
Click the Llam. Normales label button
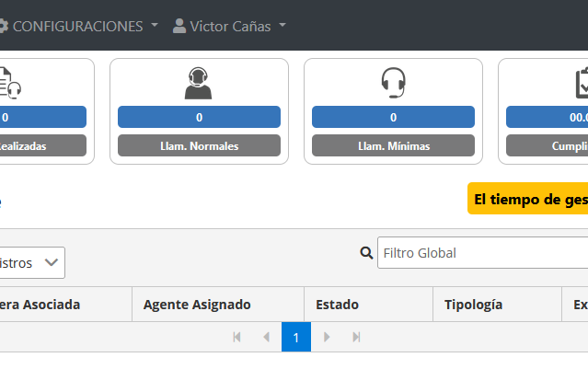tap(199, 145)
